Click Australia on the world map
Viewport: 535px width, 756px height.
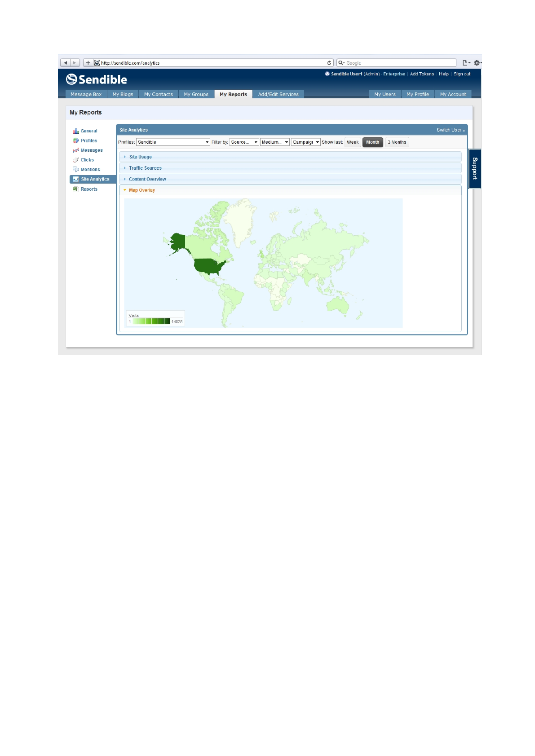point(338,305)
